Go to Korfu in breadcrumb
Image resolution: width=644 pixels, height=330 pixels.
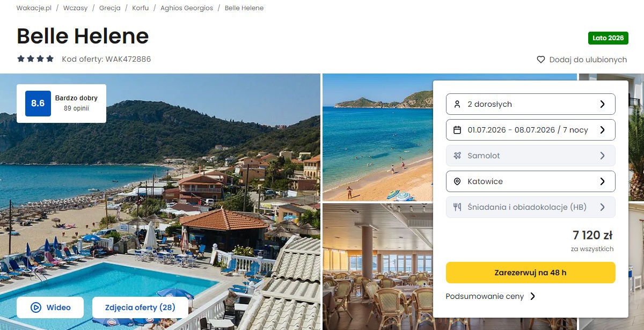coord(141,8)
